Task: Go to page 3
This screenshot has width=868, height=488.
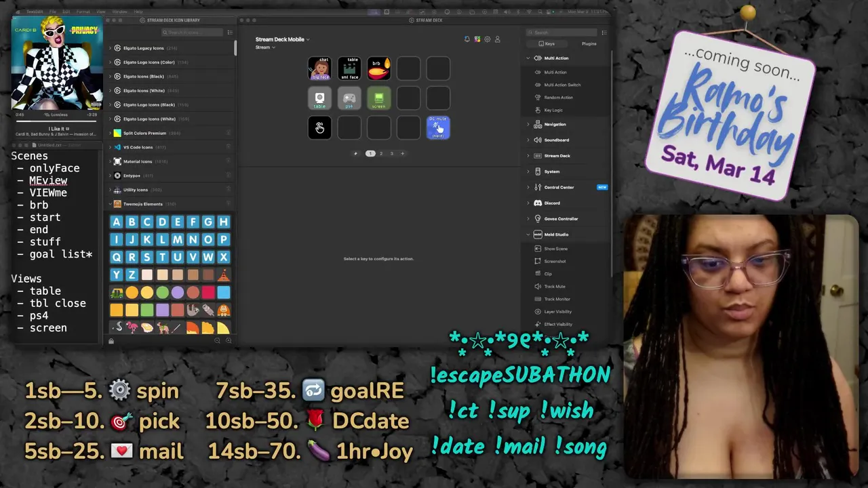Action: [x=391, y=154]
